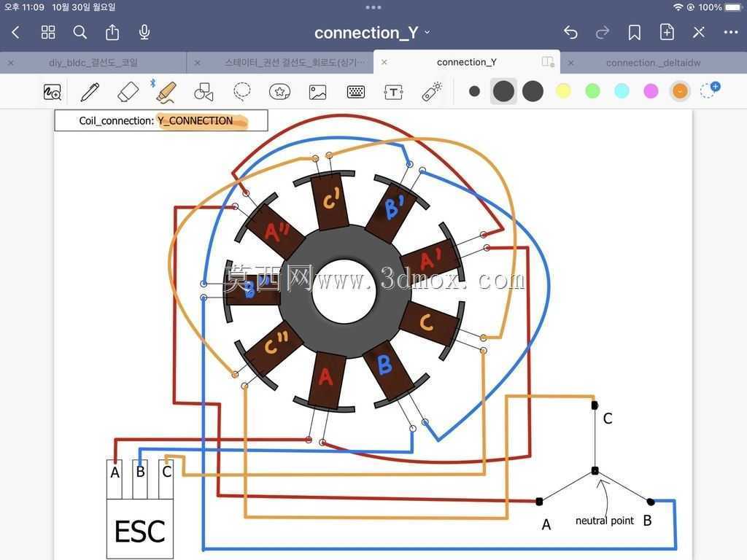Bookmark this page

tap(634, 32)
